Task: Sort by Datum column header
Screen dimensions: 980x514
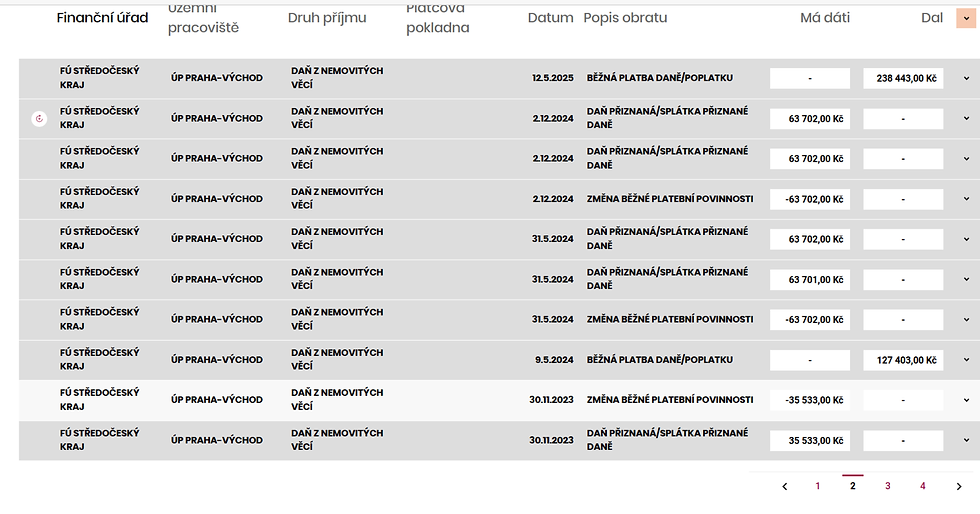Action: pyautogui.click(x=550, y=18)
